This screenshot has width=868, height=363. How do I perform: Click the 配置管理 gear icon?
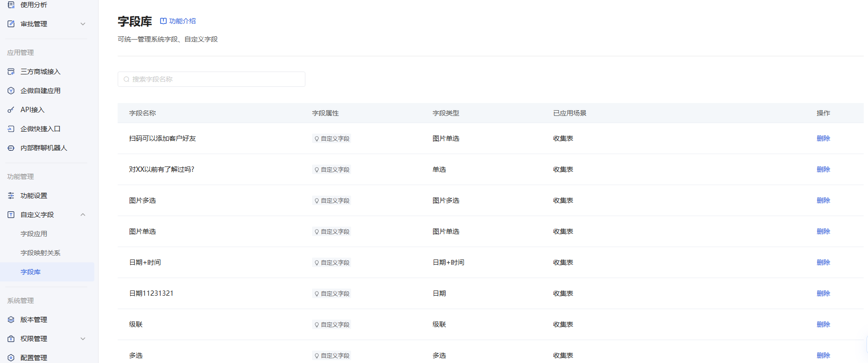pos(11,358)
